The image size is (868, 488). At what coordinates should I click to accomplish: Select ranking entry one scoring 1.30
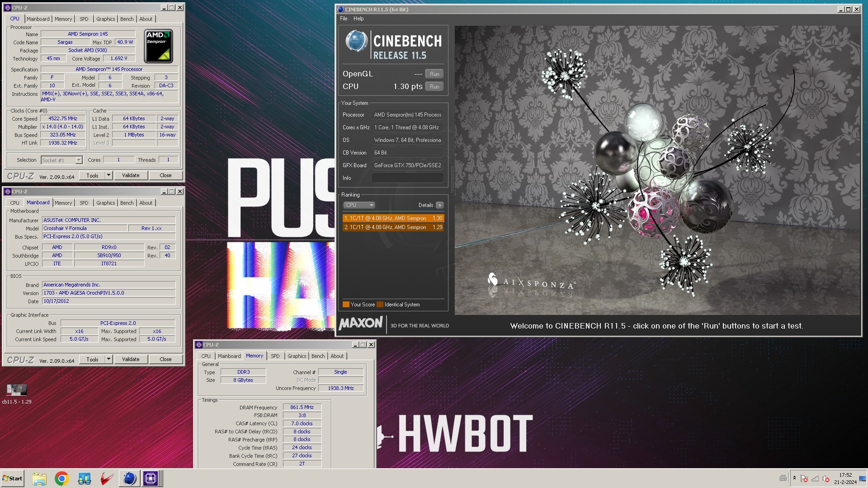393,218
